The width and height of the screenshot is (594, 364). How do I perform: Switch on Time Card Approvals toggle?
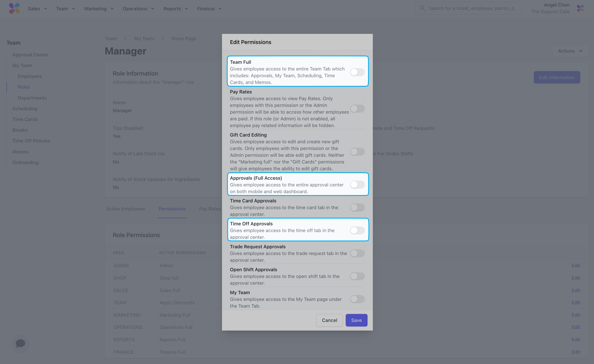click(x=357, y=207)
